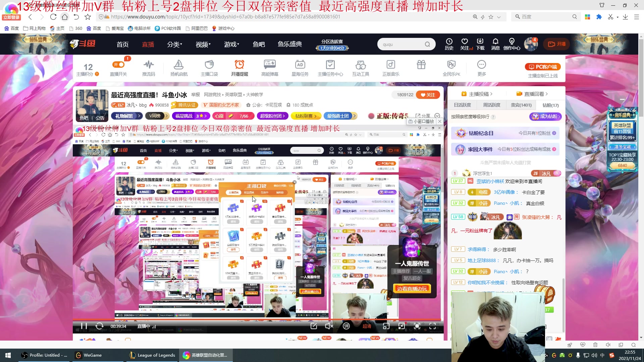
Task: Expand 直播回看 arrow link
Action: pyautogui.click(x=532, y=94)
